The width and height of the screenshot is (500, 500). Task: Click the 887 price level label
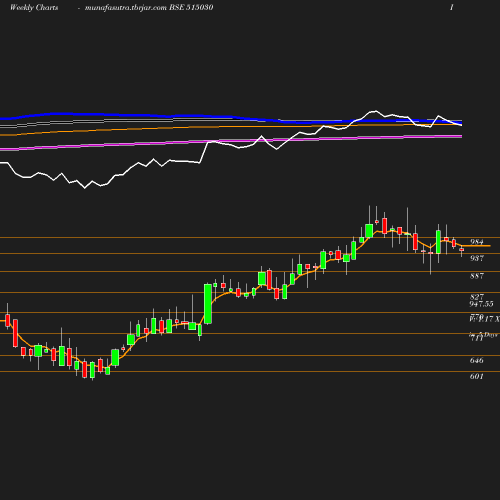(x=477, y=276)
